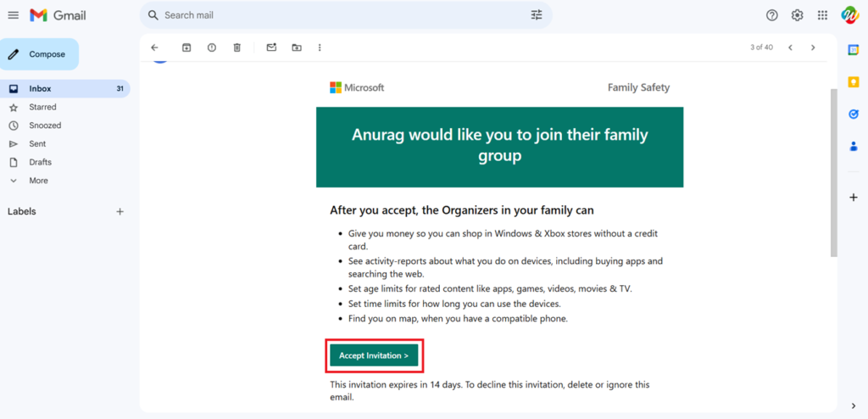
Task: Click the Labels heading in sidebar
Action: (21, 212)
